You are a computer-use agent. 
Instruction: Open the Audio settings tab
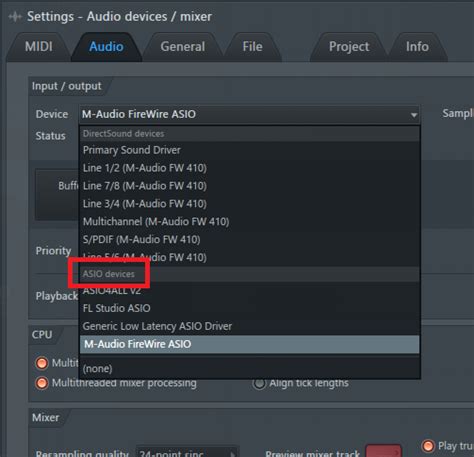coord(106,47)
